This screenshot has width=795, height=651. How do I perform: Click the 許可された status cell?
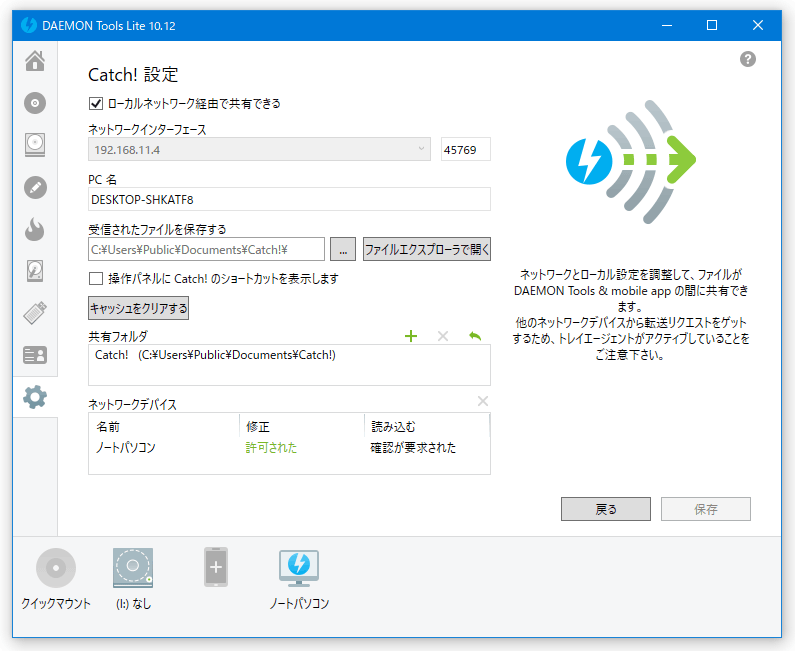[271, 448]
